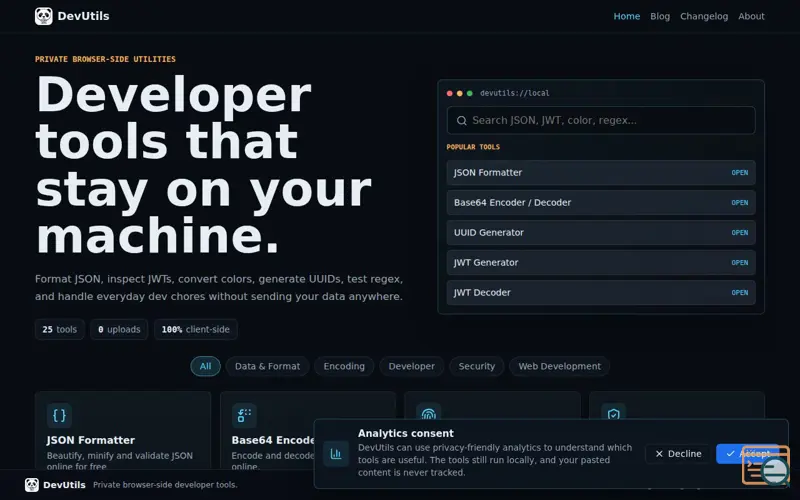This screenshot has width=800, height=500.
Task: Click the 25 tools badge
Action: tap(60, 330)
